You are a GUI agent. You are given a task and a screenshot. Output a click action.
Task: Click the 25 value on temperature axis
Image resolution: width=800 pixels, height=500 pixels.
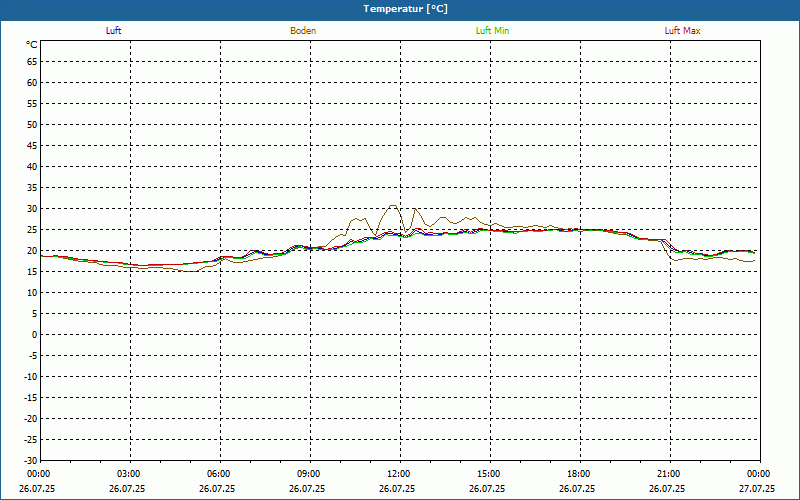click(x=32, y=230)
